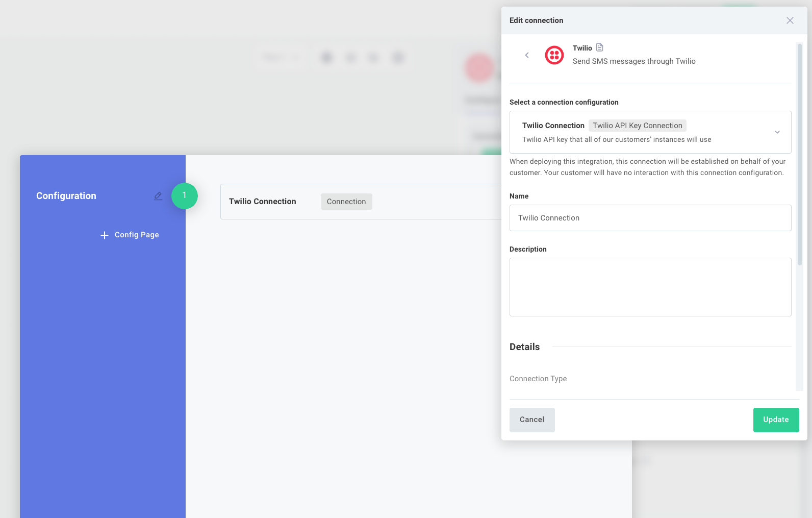Click the plus icon next to Config Page
812x518 pixels.
105,235
